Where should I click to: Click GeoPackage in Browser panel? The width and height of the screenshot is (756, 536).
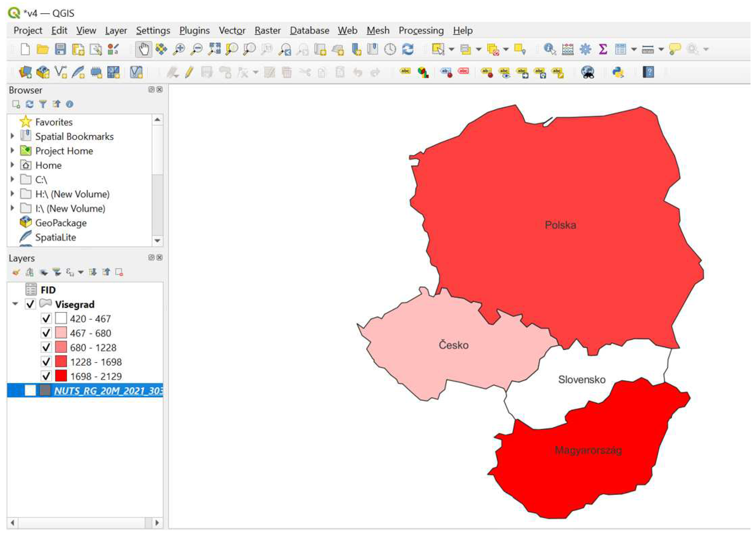61,223
